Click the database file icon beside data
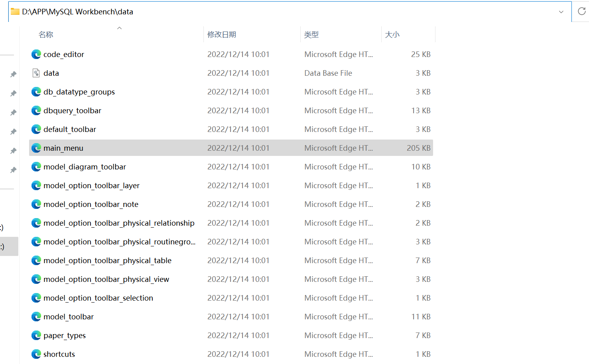 tap(36, 73)
